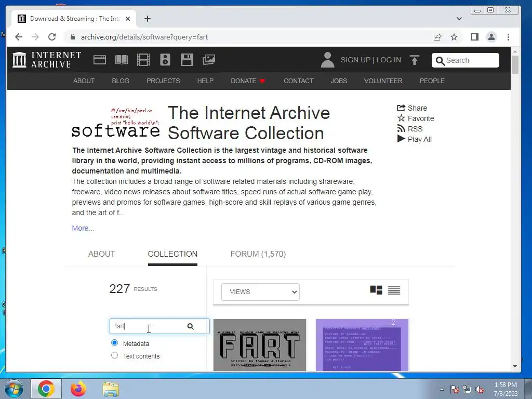Open the Windows Start button

(14, 389)
